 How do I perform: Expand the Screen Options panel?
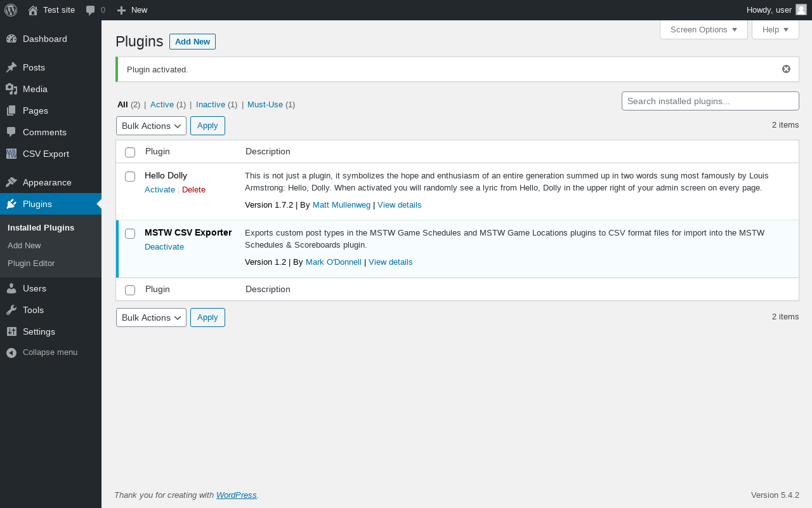(704, 30)
